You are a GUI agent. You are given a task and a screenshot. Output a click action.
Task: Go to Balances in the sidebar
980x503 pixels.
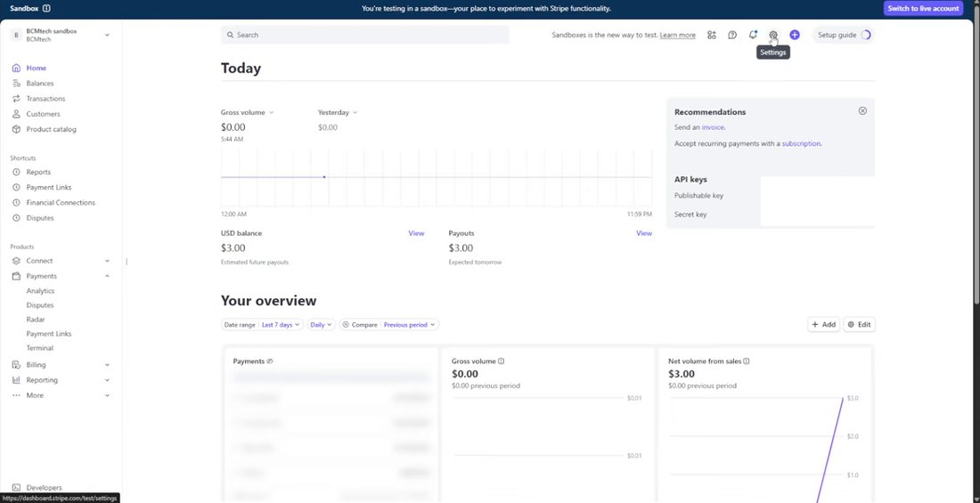[x=40, y=83]
